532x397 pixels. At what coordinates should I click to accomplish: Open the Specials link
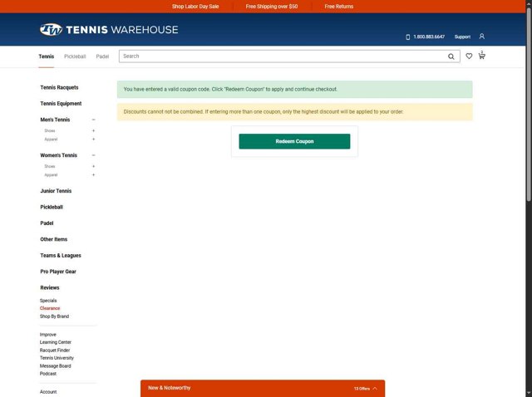[48, 301]
